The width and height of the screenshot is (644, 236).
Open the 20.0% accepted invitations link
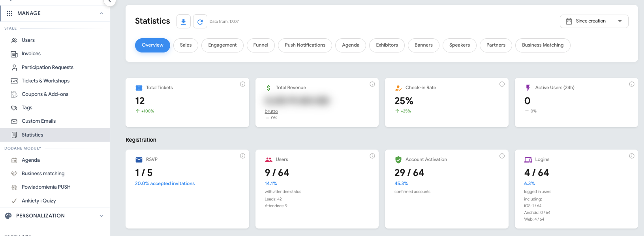pyautogui.click(x=165, y=184)
